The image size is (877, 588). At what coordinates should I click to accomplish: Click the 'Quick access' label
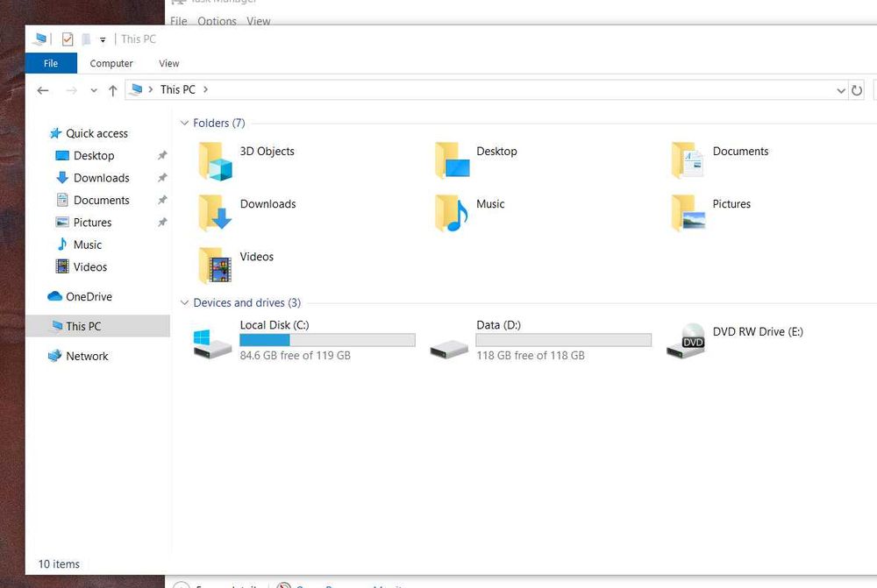point(96,133)
